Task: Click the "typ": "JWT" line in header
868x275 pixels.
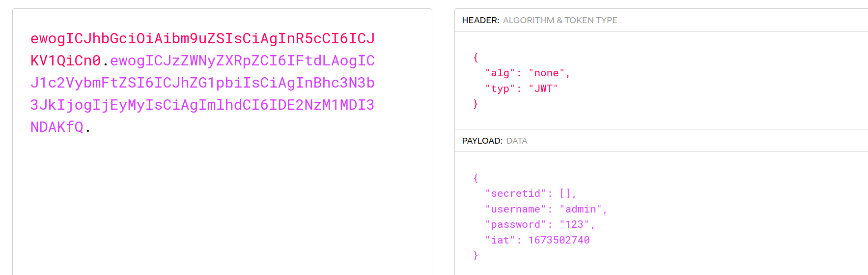Action: (x=521, y=89)
